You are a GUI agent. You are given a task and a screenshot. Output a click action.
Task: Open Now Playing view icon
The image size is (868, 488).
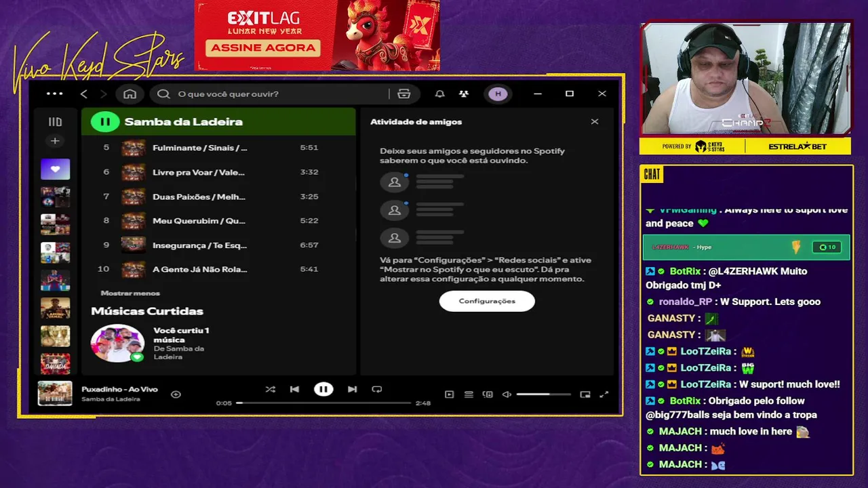(449, 394)
